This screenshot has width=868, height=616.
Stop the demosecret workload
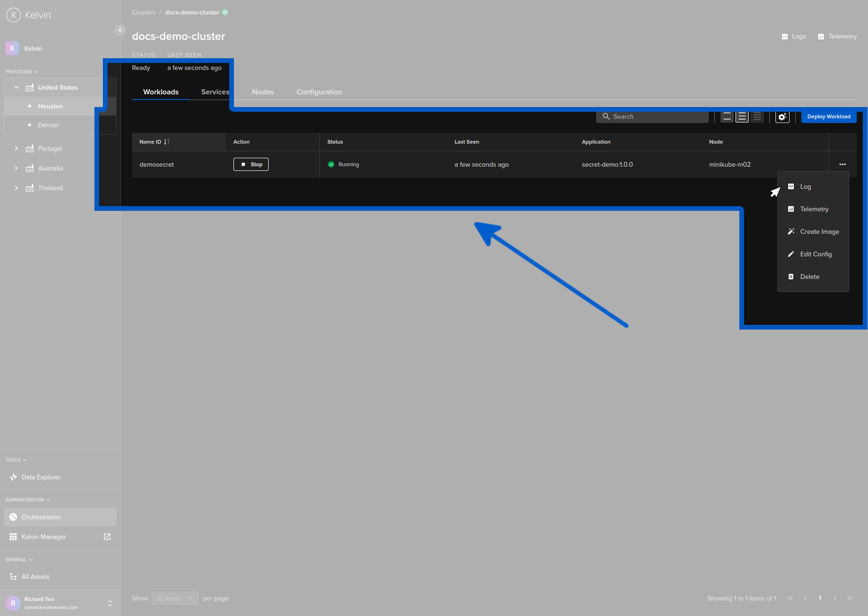251,164
